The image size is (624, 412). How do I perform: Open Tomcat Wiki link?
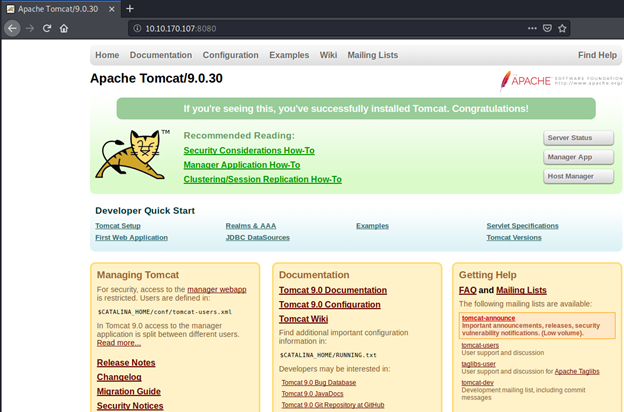[x=303, y=319]
